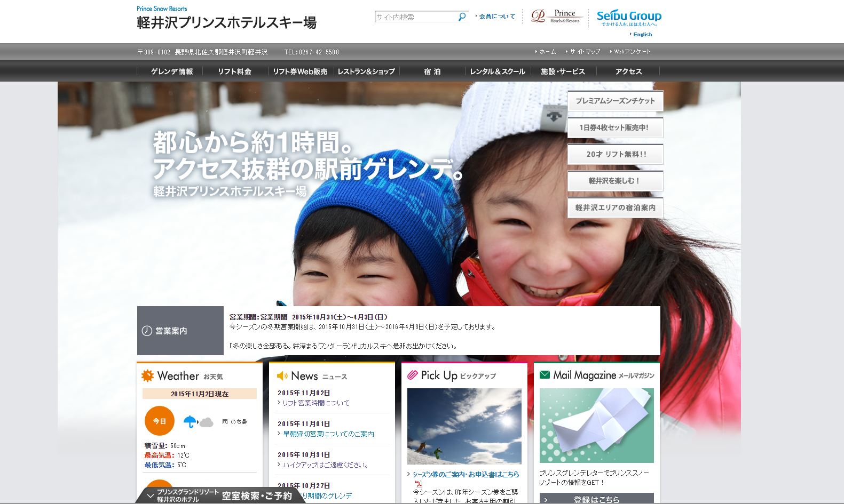Viewport: 844px width, 504px height.
Task: Click the gray cloud weather icon
Action: point(207,422)
